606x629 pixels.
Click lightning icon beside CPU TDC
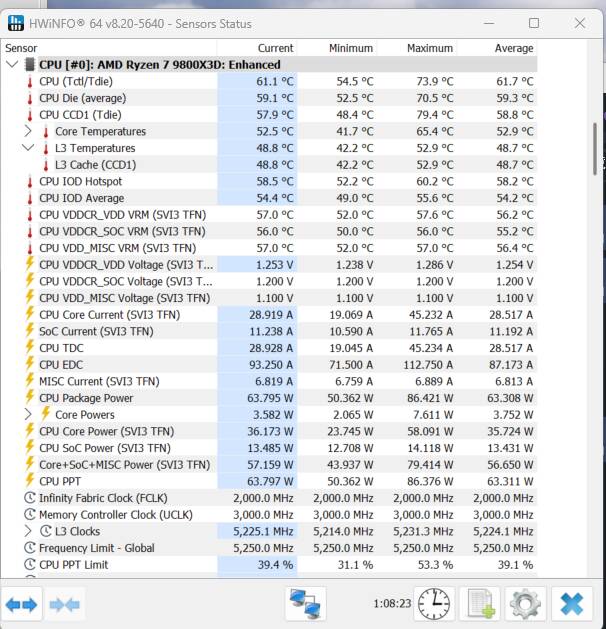pos(30,347)
